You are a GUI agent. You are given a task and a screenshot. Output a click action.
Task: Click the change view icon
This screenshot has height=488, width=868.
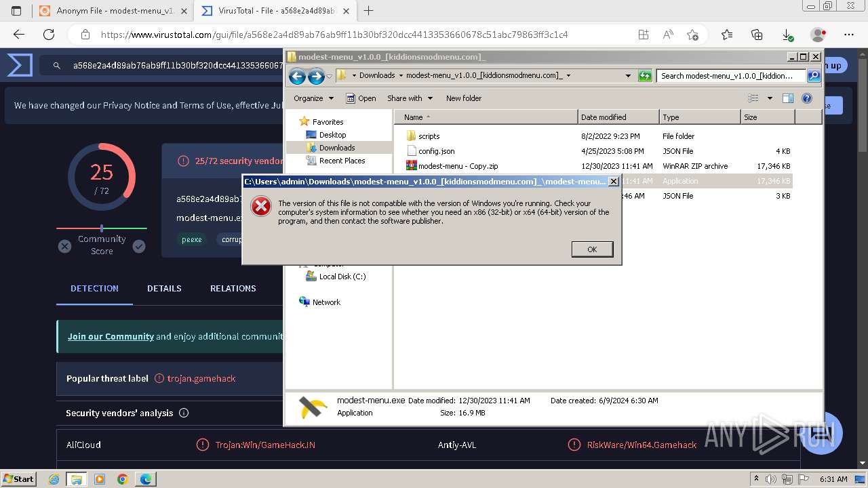point(753,98)
